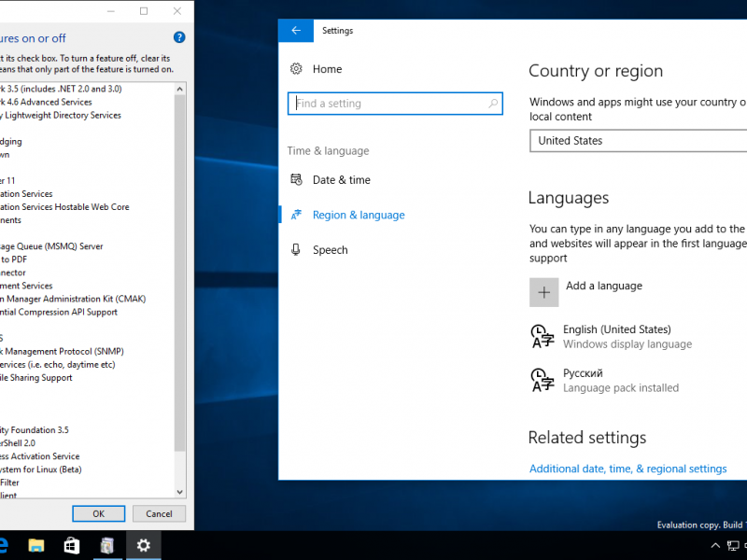Select Region & language in sidebar
Screen dimensions: 747x560
click(x=359, y=215)
